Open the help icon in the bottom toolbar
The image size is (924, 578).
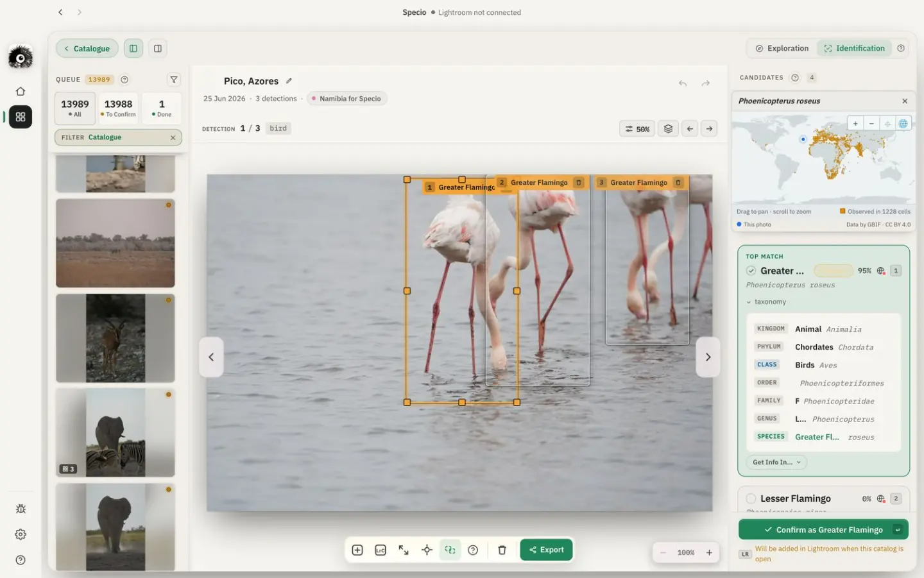473,550
